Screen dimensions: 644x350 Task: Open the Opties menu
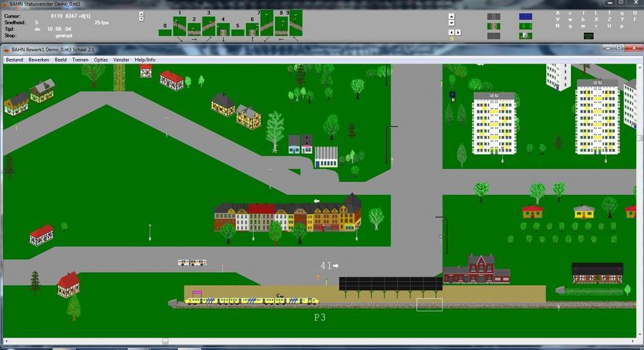[101, 60]
